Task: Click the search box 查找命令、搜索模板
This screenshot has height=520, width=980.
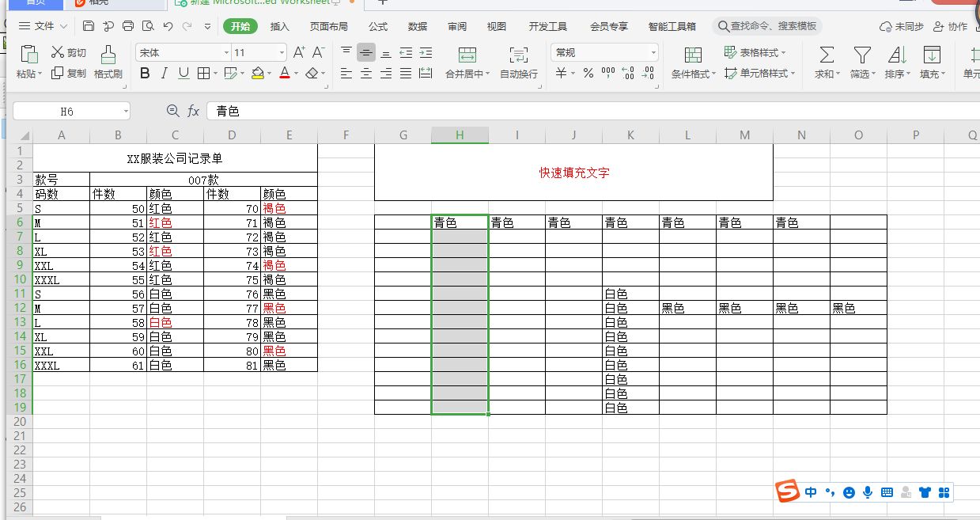Action: point(767,26)
